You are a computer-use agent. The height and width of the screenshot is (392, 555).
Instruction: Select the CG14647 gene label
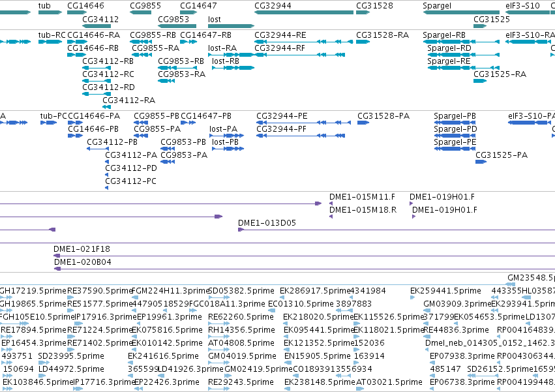tap(198, 6)
